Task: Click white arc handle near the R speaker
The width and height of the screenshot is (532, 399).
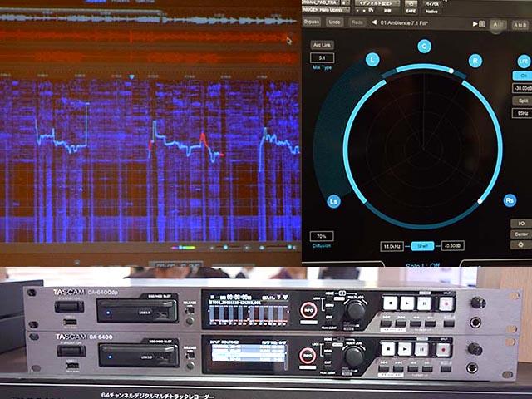Action: [x=451, y=71]
